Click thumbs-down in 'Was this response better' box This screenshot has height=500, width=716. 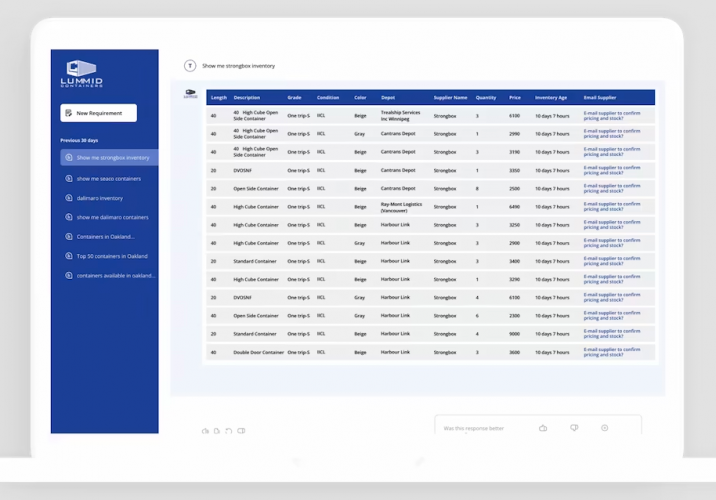(574, 428)
